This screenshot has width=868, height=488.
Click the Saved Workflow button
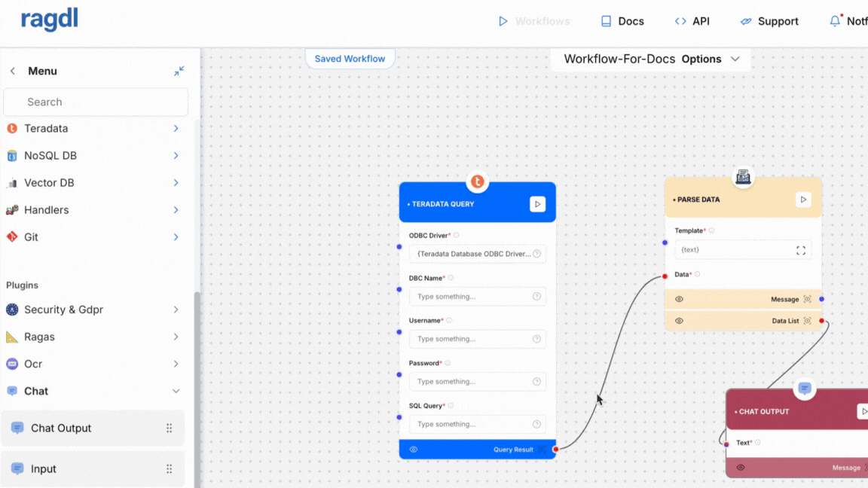(350, 59)
